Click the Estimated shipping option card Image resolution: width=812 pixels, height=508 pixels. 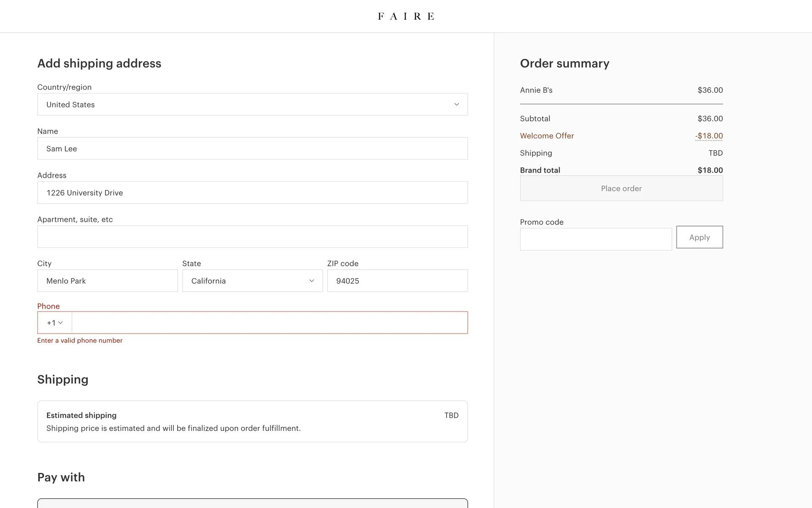pyautogui.click(x=252, y=421)
